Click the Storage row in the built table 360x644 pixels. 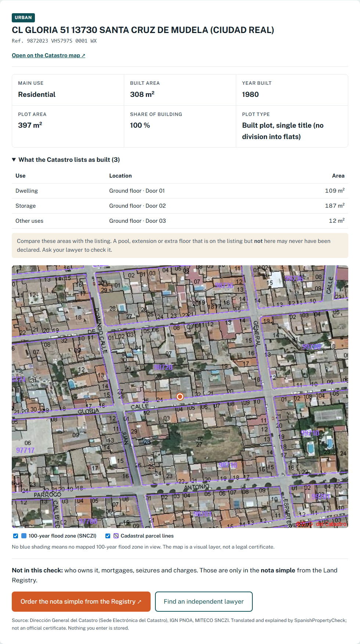click(x=180, y=206)
